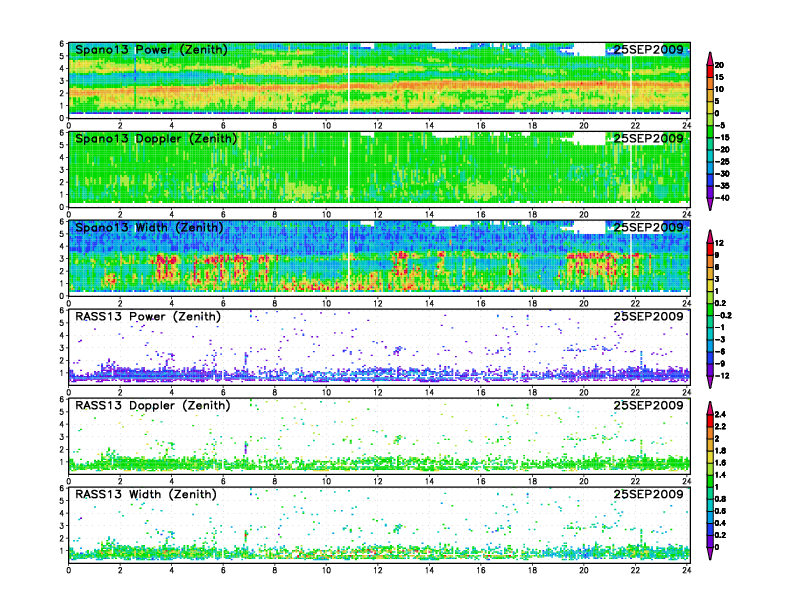Click the purple bottom arrow of top colorbar
This screenshot has width=792, height=612.
pos(710,204)
